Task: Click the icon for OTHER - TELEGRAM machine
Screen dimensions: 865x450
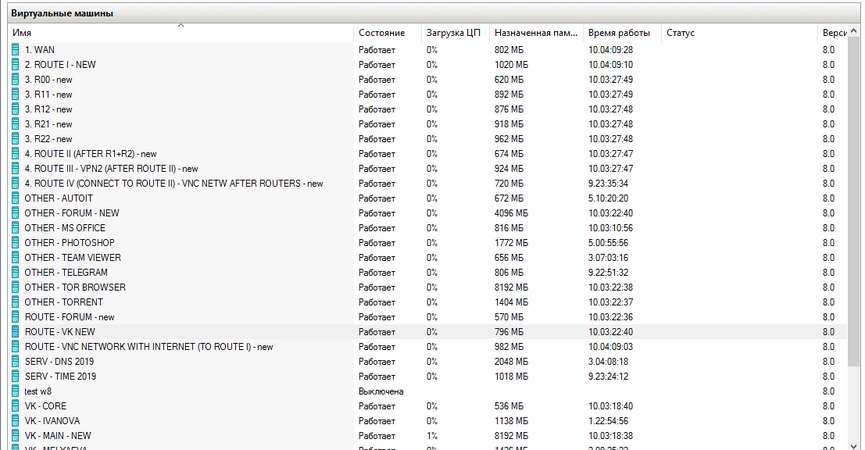Action: coord(15,272)
